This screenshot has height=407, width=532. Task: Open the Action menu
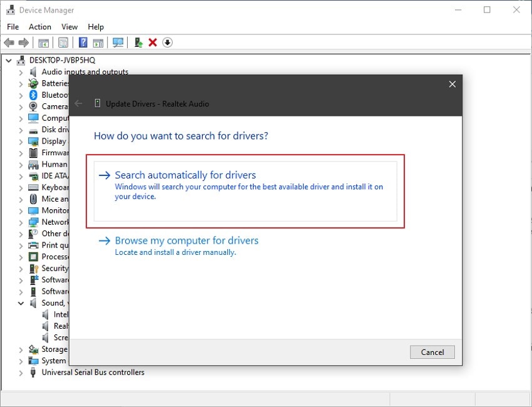40,27
